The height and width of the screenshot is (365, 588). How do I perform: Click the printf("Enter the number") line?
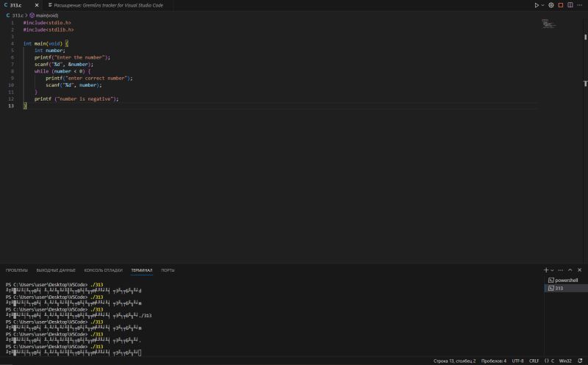pos(72,57)
